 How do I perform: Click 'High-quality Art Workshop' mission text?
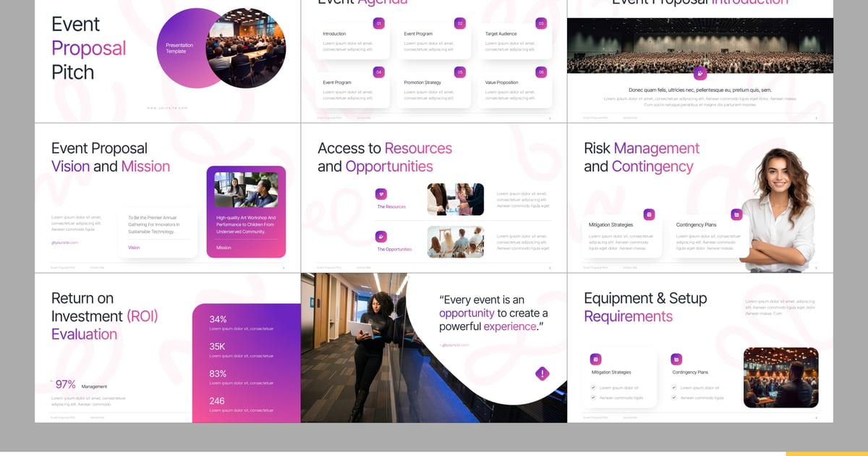pos(246,224)
